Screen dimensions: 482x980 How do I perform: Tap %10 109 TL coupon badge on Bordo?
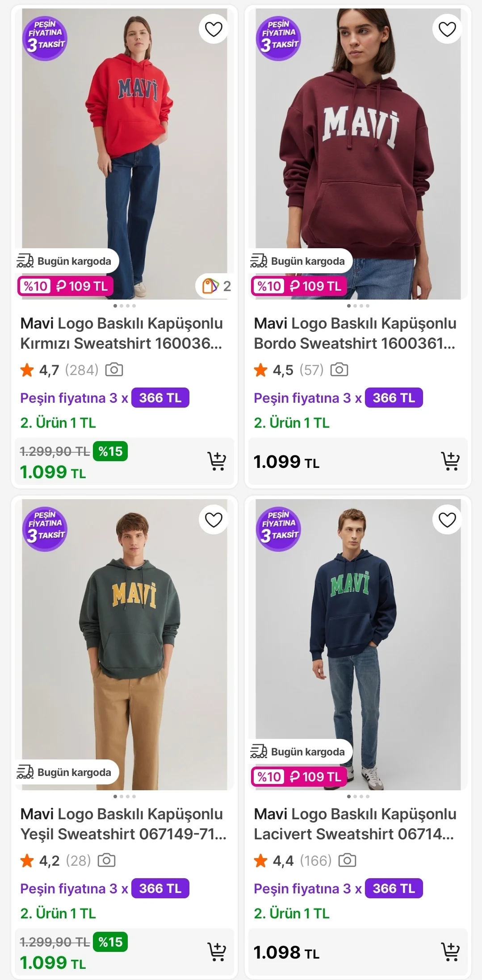pyautogui.click(x=299, y=286)
